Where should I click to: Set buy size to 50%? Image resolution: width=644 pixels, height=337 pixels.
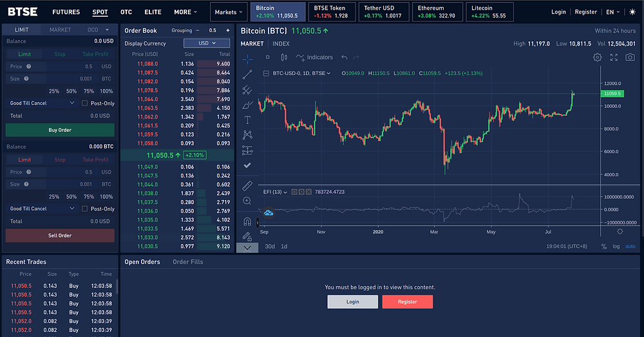point(71,91)
